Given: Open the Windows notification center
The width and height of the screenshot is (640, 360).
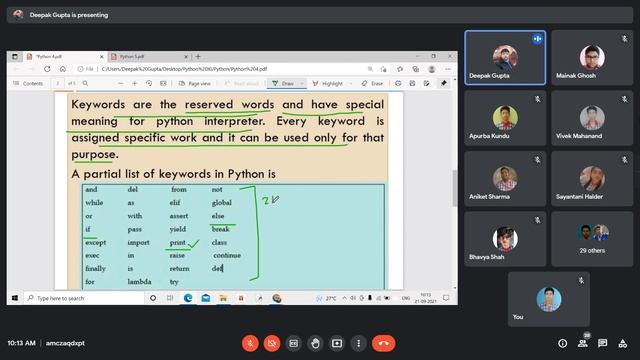Looking at the screenshot, I should coord(446,298).
